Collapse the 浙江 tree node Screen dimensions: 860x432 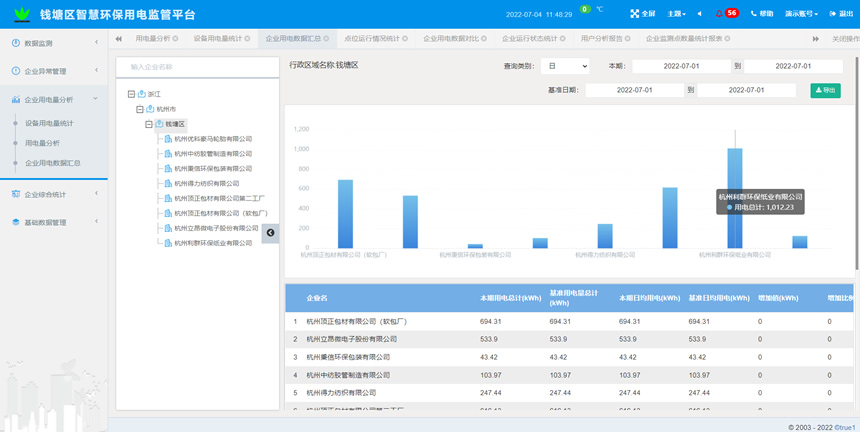click(132, 94)
